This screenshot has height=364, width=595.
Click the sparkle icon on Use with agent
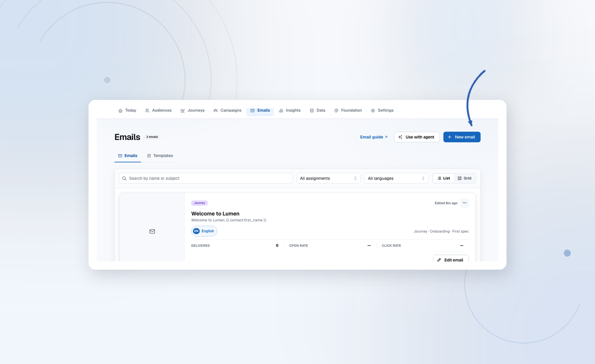[401, 137]
